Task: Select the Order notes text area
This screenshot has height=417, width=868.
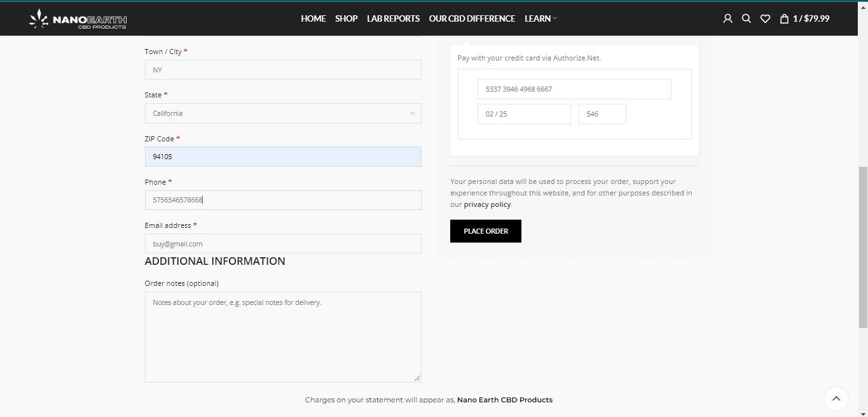Action: click(x=282, y=337)
